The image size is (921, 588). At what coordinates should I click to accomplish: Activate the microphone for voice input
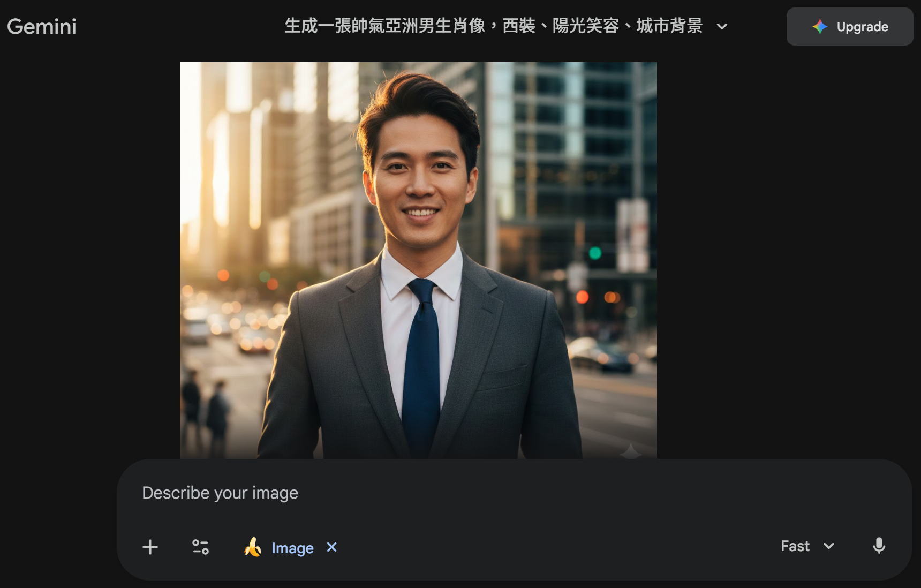point(879,546)
